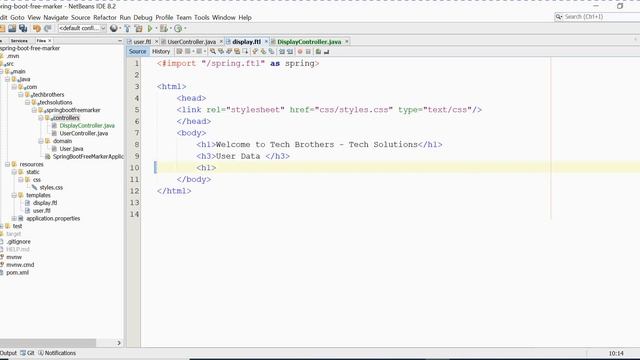Open the Run Project dropdown arrow
Screen dimensions: 640x360
tap(156, 29)
